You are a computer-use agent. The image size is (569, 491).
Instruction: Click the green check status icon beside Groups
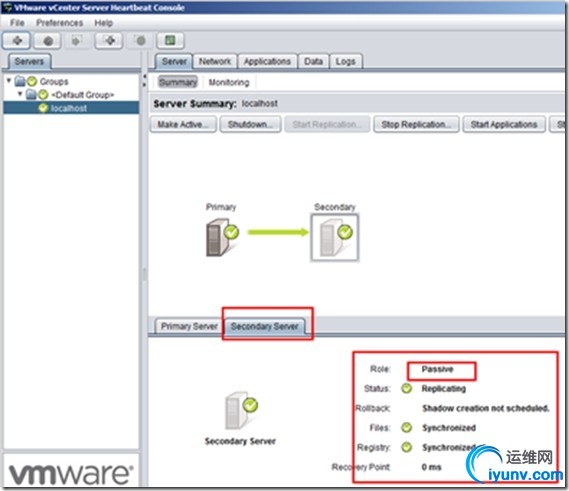pos(32,81)
